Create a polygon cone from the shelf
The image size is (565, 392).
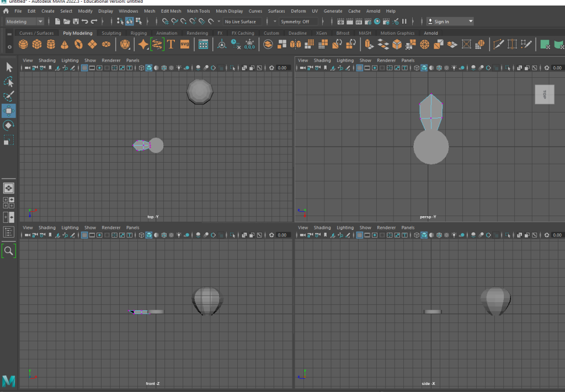[x=65, y=44]
